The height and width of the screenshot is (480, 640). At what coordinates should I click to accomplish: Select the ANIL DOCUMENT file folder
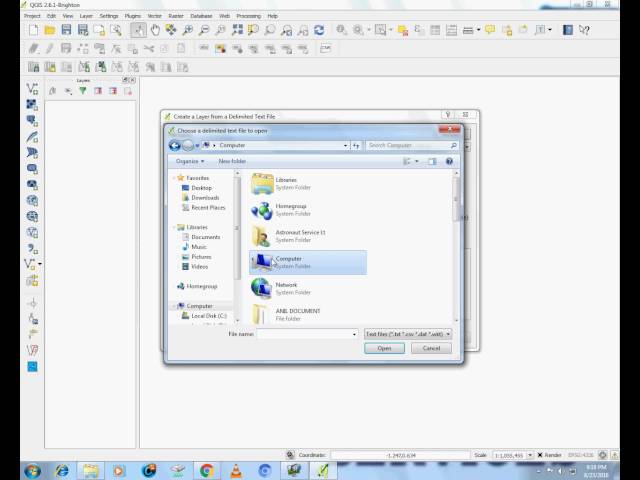tap(308, 314)
